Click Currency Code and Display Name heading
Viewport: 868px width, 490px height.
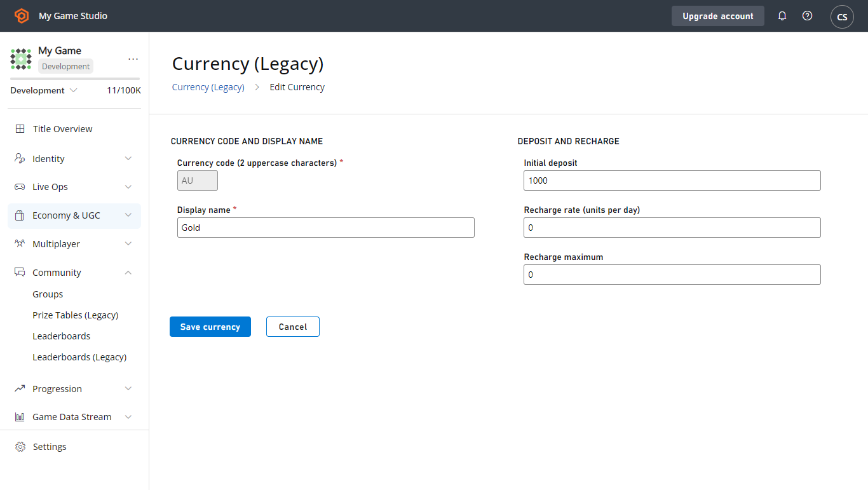tap(247, 141)
